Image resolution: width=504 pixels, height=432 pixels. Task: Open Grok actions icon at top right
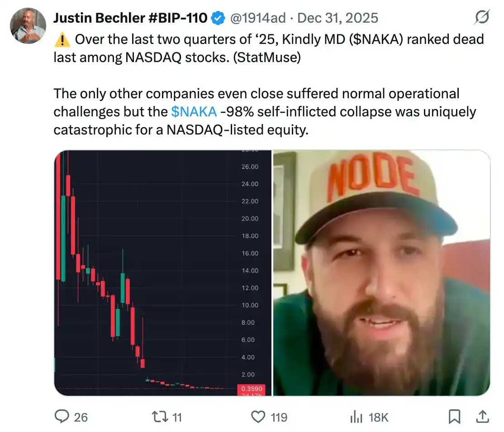[x=481, y=17]
